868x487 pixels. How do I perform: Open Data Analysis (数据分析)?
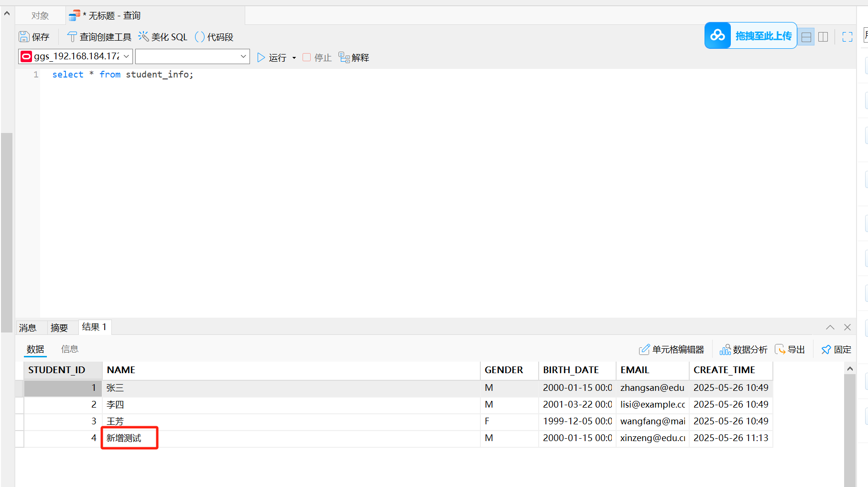point(743,350)
